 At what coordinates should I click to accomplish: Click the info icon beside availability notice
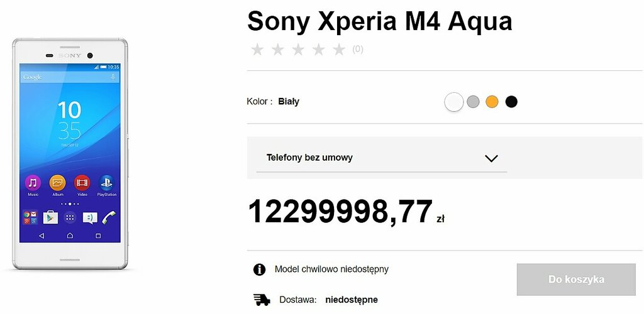pos(259,269)
